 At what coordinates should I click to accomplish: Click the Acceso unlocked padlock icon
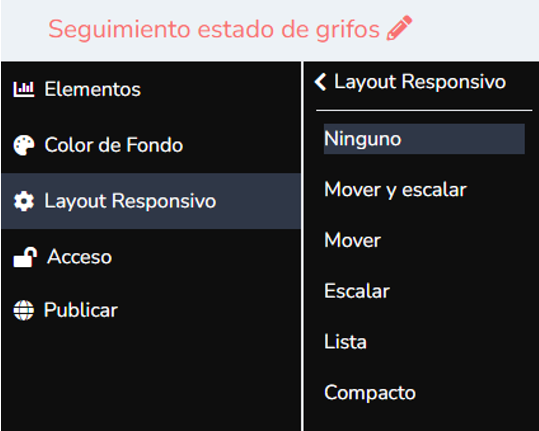(x=25, y=257)
